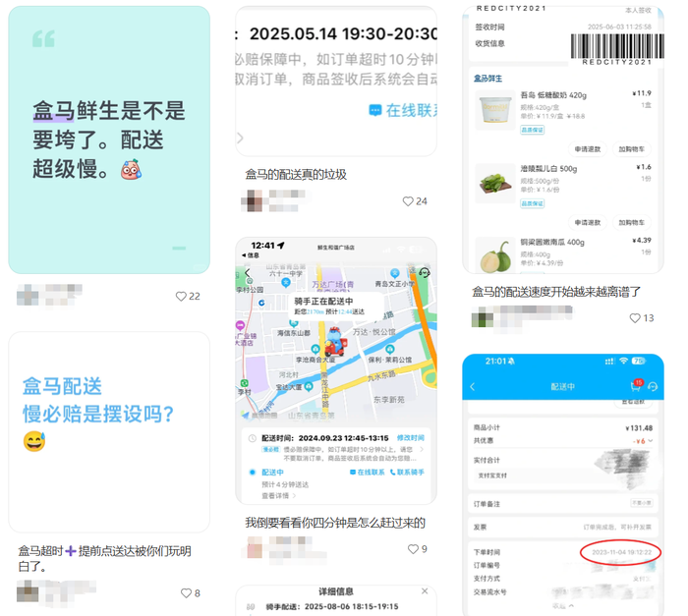
Task: Click the rider scooter icon on the map
Action: tap(335, 341)
